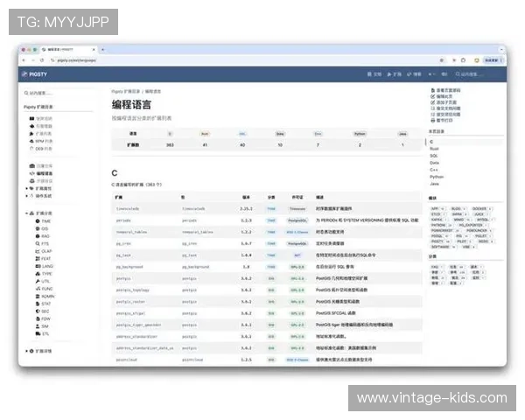Open the navbar dropdown with caret arrow
This screenshot has width=525, height=420.
[x=432, y=74]
